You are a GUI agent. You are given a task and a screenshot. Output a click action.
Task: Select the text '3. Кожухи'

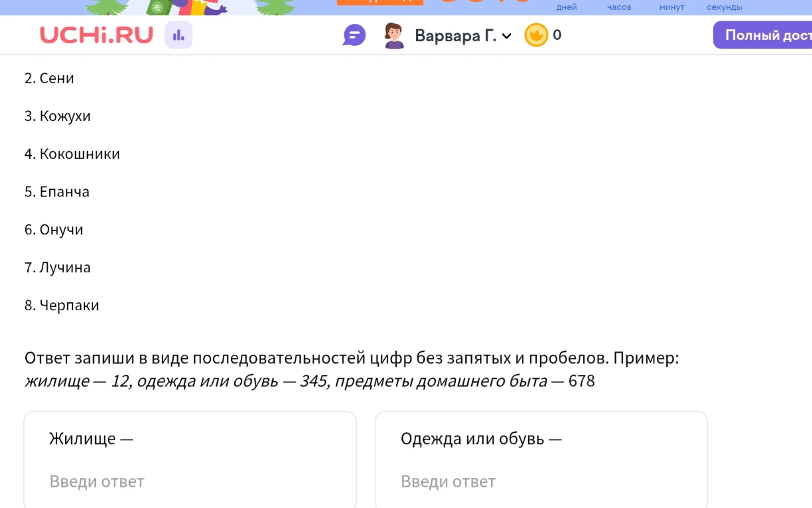[x=57, y=116]
